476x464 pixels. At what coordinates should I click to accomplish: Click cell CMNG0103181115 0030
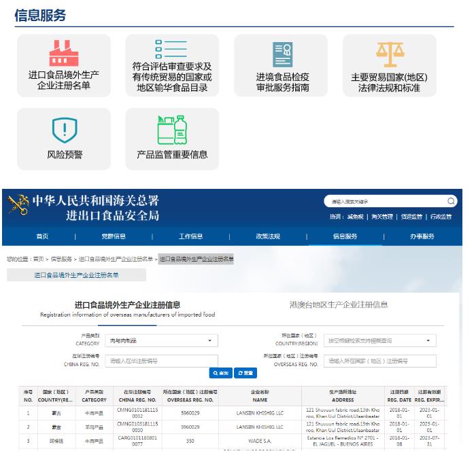click(137, 427)
